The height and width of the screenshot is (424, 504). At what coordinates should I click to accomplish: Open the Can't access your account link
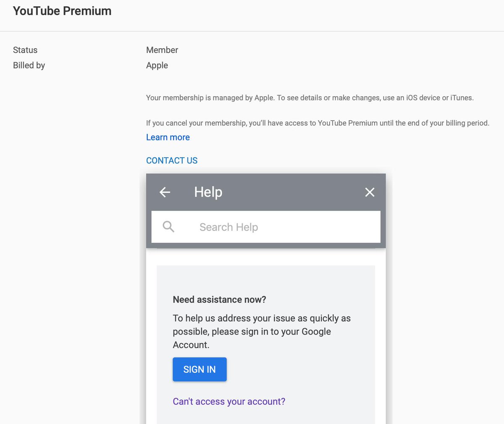click(229, 401)
